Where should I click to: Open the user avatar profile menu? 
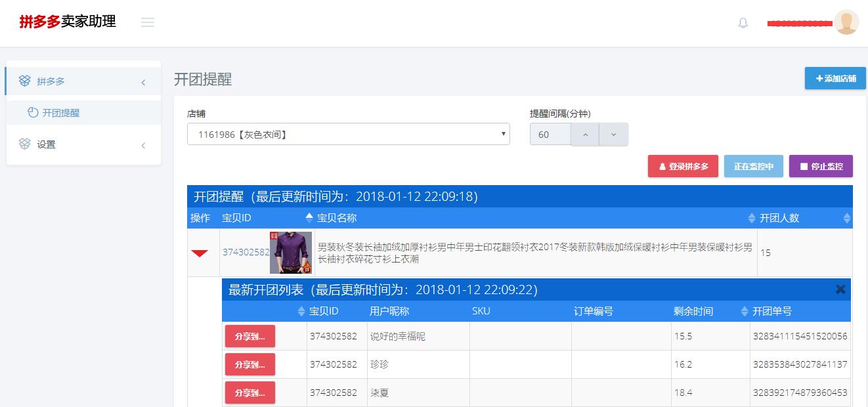click(x=846, y=22)
